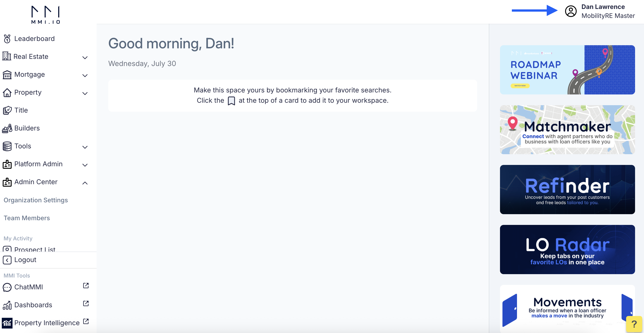Viewport: 644px width, 333px height.
Task: Open the Roadmap Webinar banner
Action: [567, 70]
